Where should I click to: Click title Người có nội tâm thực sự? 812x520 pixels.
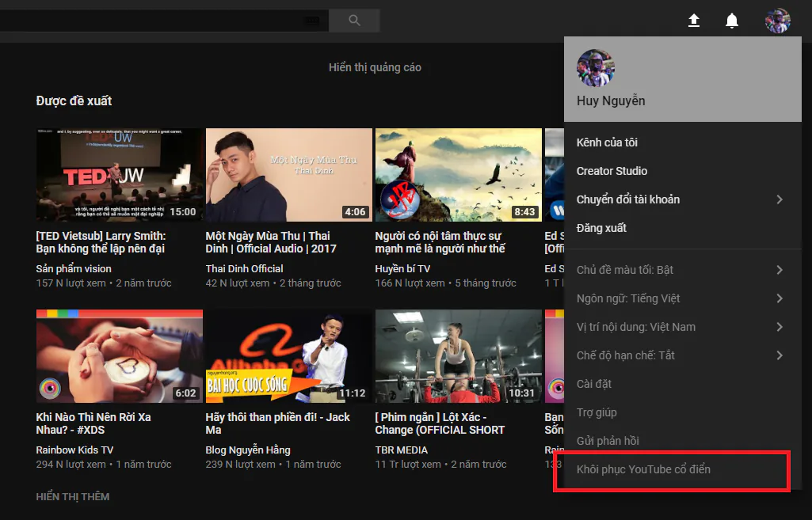tap(440, 242)
